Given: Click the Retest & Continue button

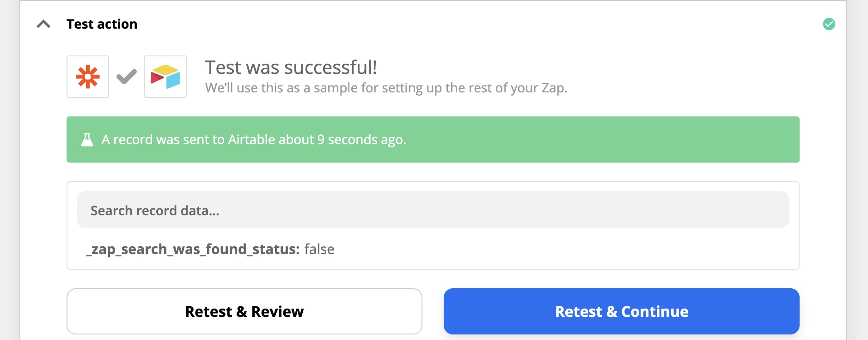Looking at the screenshot, I should coord(622,311).
